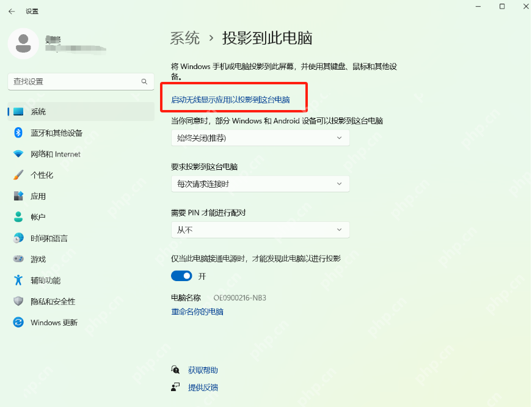Open 游戏 settings page
532x407 pixels.
pos(81,259)
